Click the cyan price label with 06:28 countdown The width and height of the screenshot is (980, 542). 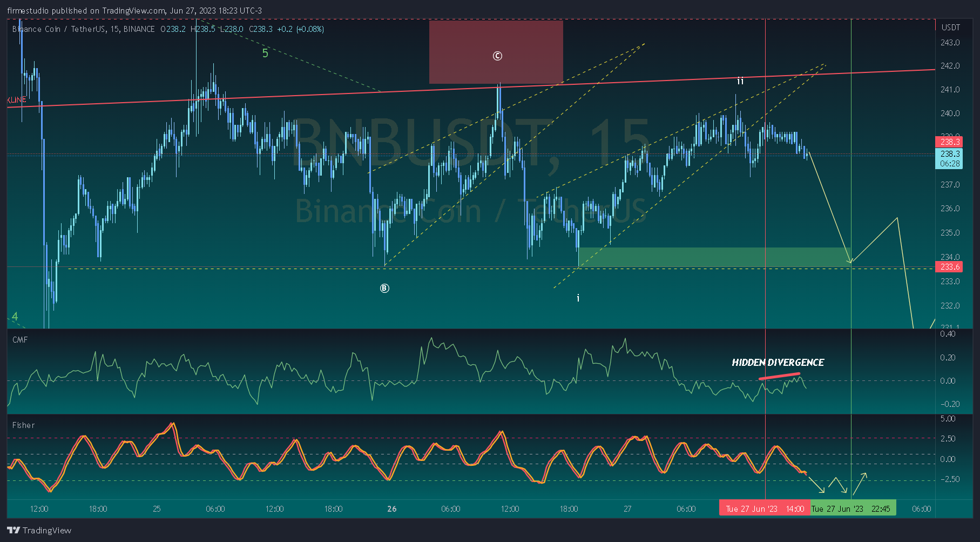(949, 158)
